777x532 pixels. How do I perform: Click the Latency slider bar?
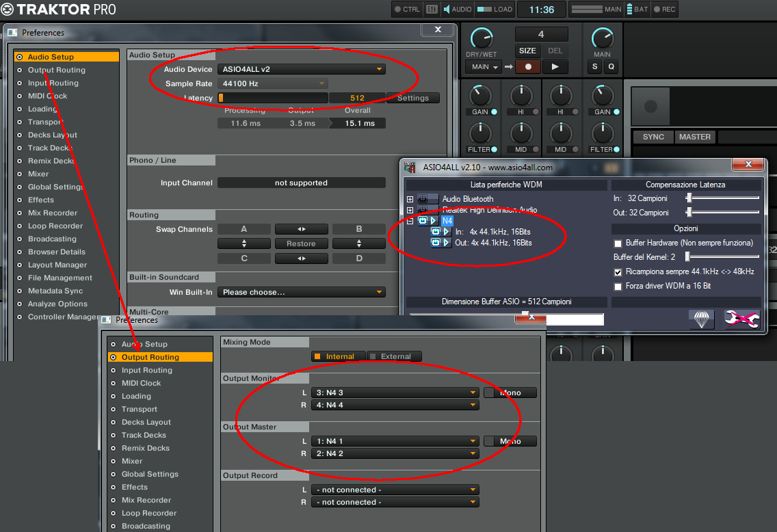pyautogui.click(x=272, y=98)
